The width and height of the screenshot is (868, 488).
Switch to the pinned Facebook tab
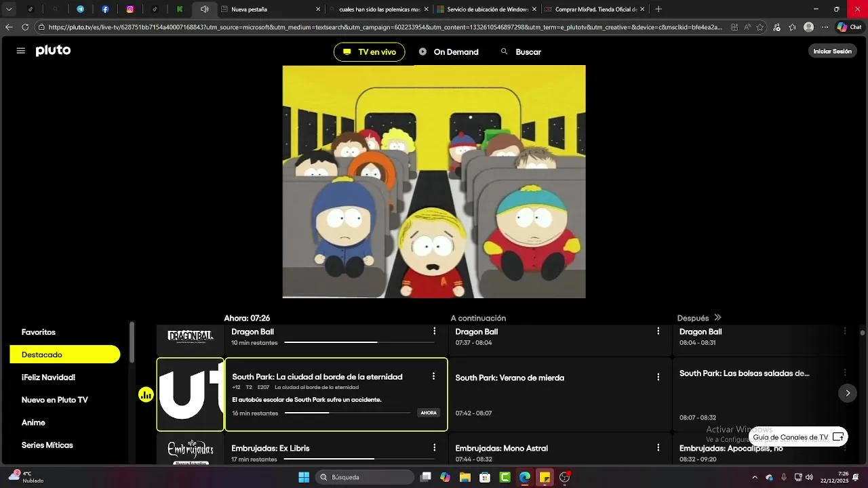(105, 9)
